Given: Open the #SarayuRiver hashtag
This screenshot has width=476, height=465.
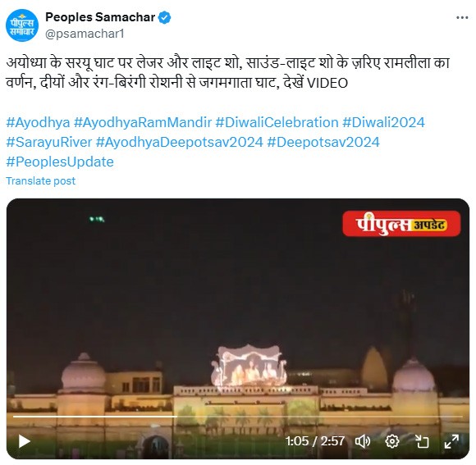Looking at the screenshot, I should (x=49, y=142).
